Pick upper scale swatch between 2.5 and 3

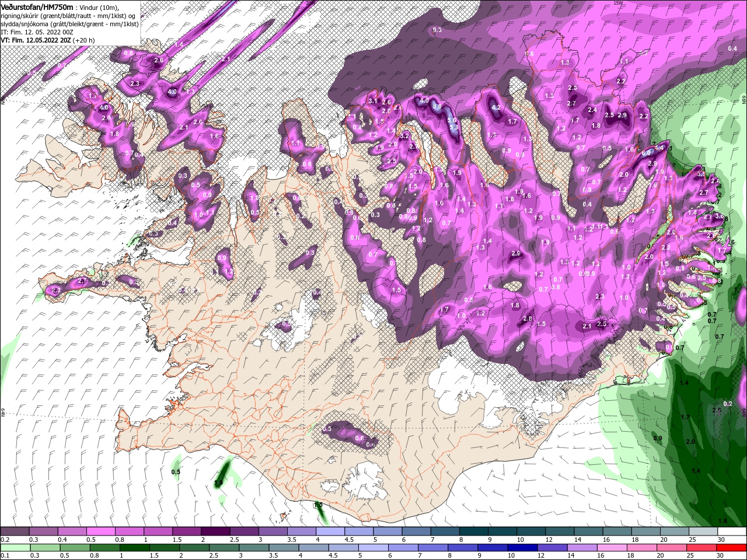(x=244, y=531)
